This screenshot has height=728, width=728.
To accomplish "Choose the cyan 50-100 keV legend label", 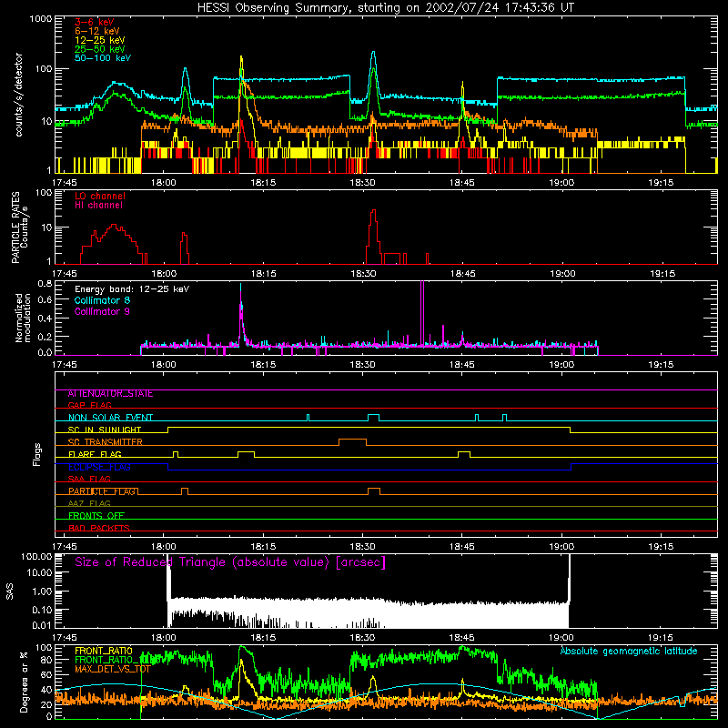I will tap(103, 58).
